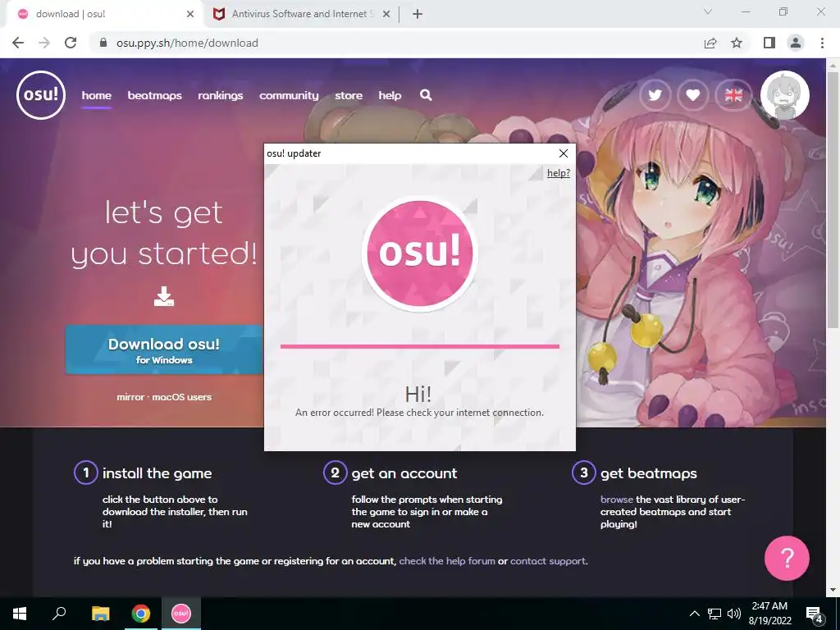The height and width of the screenshot is (630, 840).
Task: Close the osu! updater window
Action: click(563, 153)
